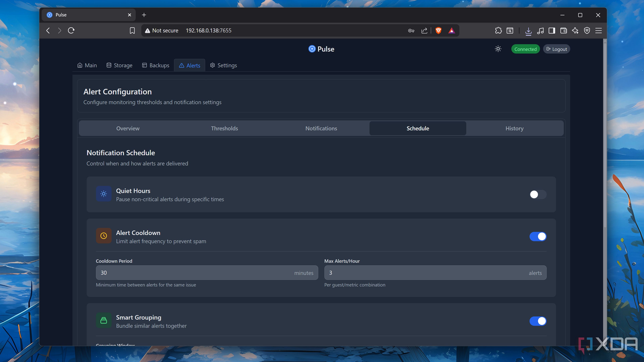Toggle the light/dark theme sun icon
The image size is (644, 362).
[x=498, y=49]
